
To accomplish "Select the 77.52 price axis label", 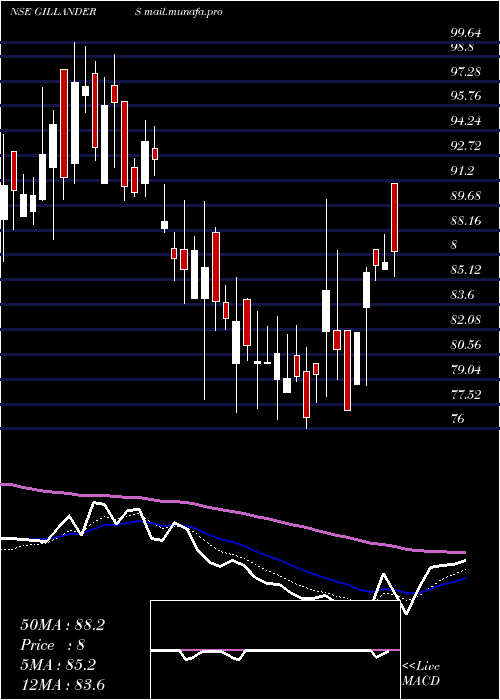I will 466,395.
